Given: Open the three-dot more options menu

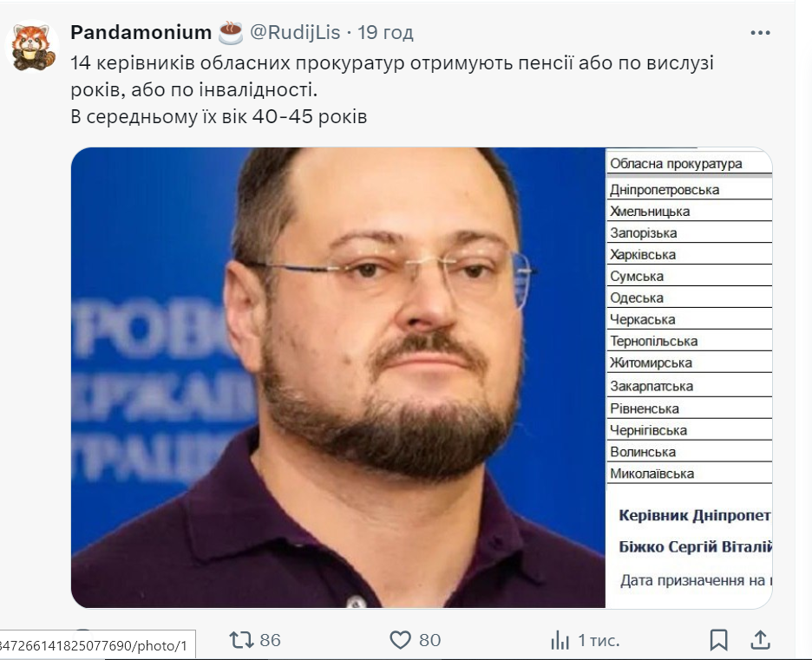Looking at the screenshot, I should point(760,33).
